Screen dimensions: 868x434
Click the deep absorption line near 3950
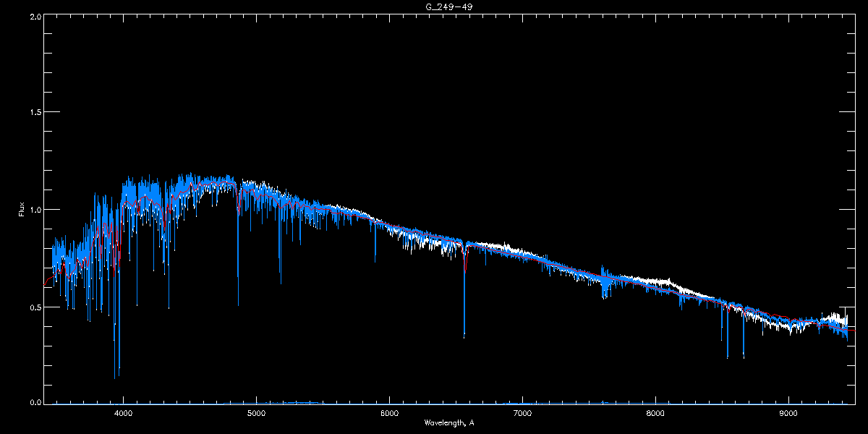point(116,318)
